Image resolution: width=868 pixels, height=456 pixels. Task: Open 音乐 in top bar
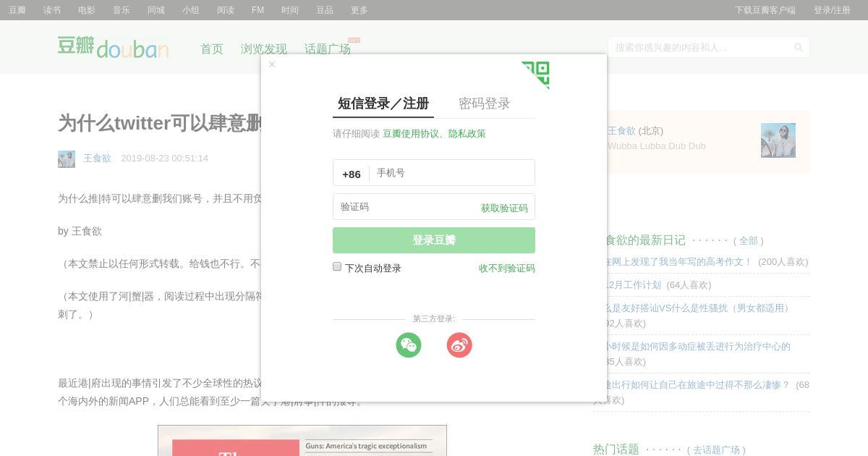click(x=122, y=10)
